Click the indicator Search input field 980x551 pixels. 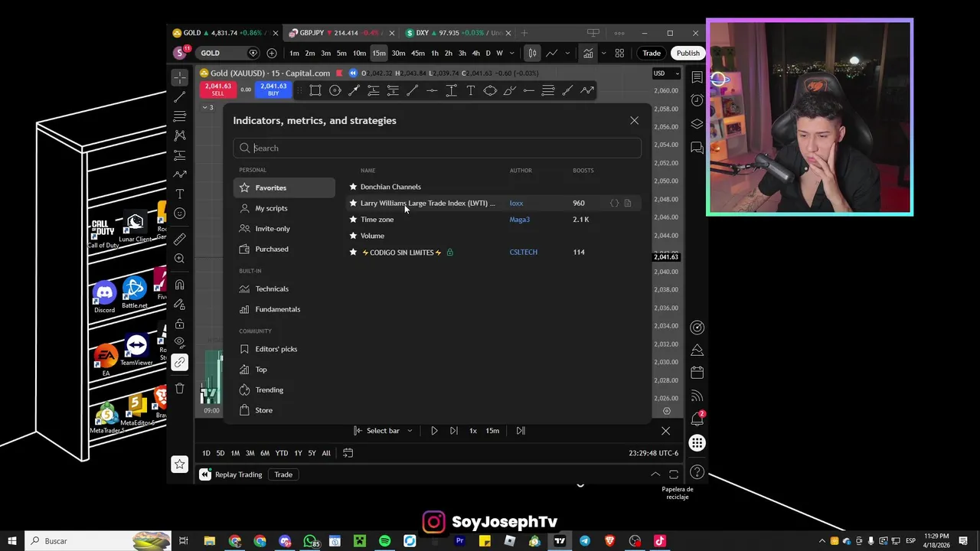(x=437, y=148)
